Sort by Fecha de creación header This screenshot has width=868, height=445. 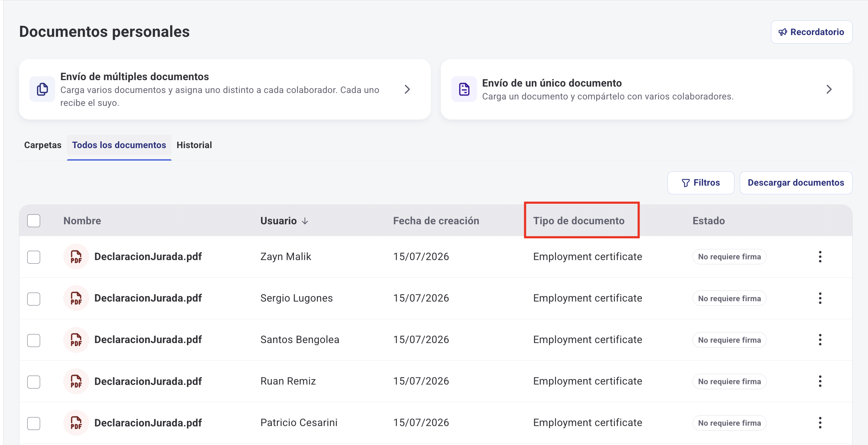(x=436, y=221)
